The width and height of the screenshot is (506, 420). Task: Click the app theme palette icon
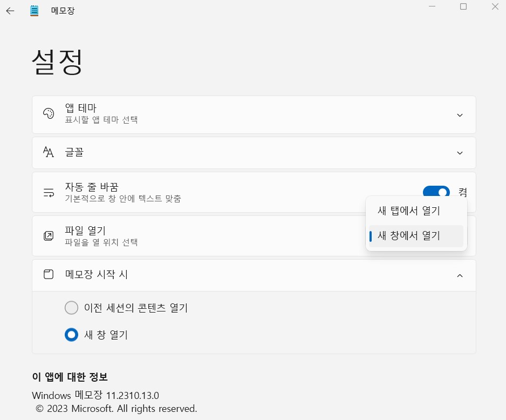[x=49, y=113]
